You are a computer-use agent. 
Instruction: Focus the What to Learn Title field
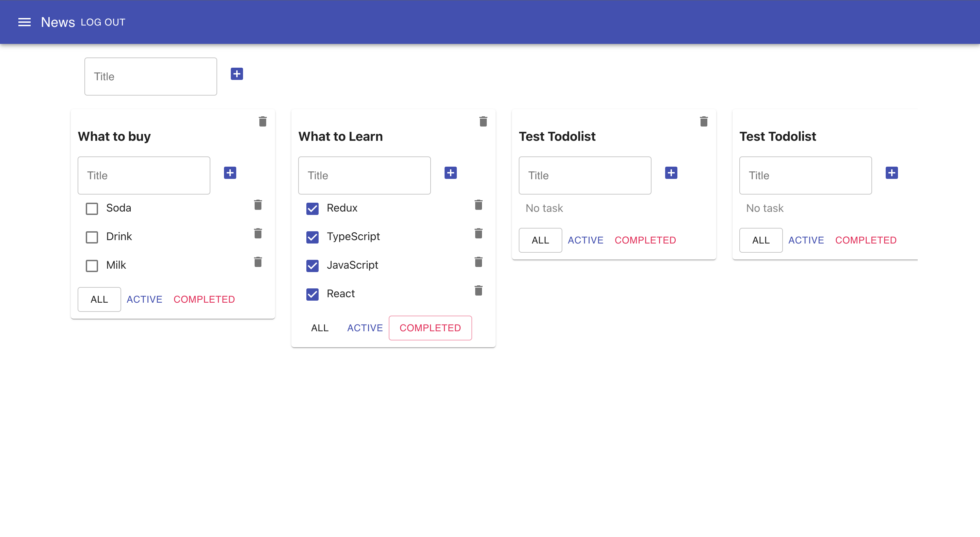(365, 175)
